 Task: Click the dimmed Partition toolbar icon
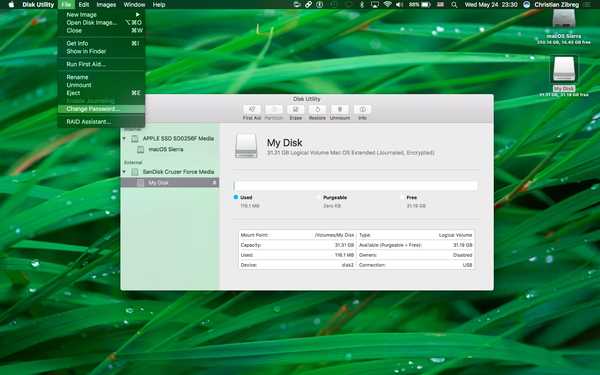click(x=274, y=109)
